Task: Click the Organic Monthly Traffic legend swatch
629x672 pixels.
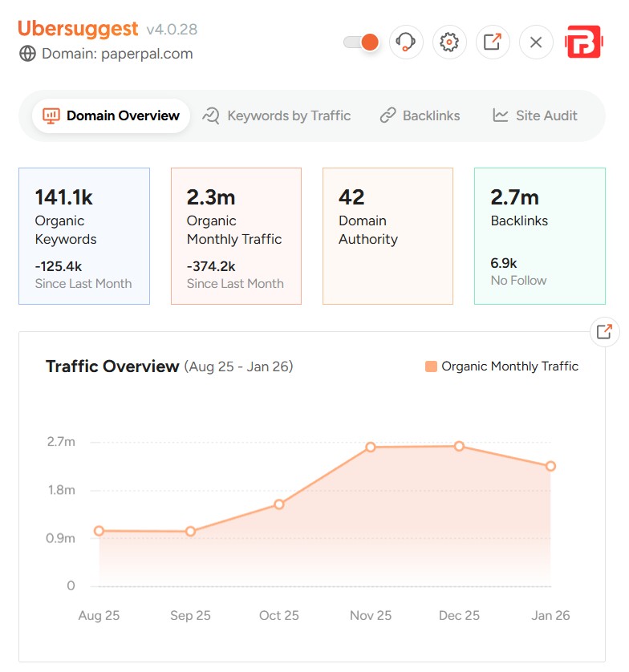Action: 431,366
